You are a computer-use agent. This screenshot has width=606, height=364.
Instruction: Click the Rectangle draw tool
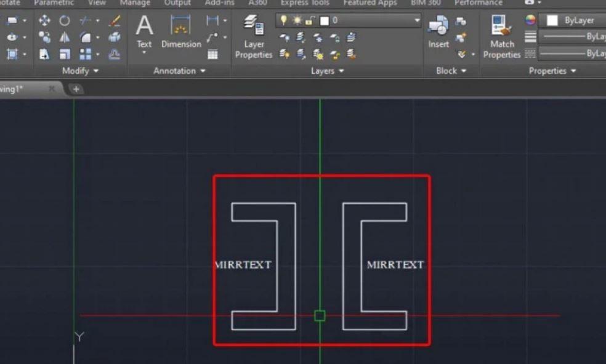[12, 20]
